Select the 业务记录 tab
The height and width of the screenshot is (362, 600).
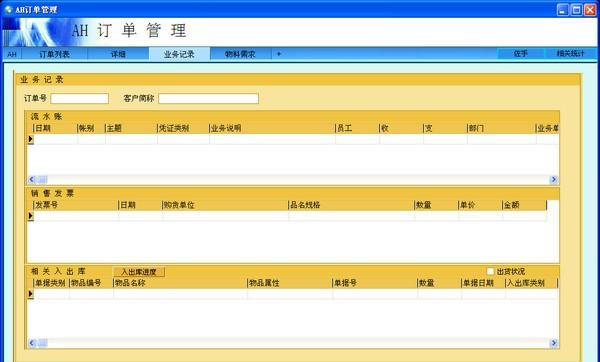[179, 54]
